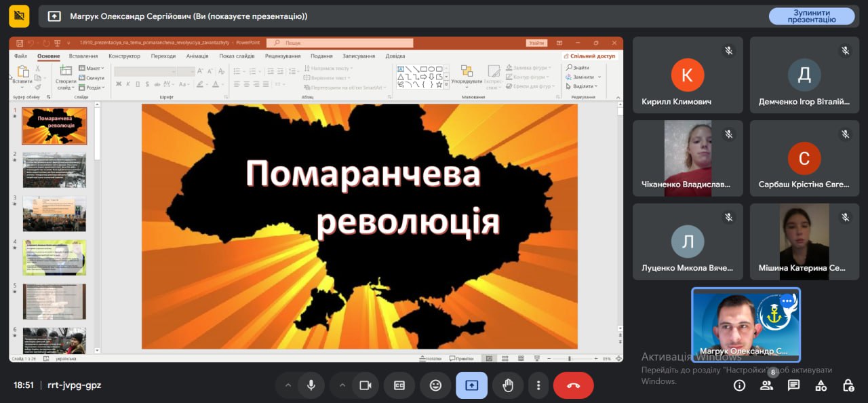Select slide 2 thumbnail in the panel
The image size is (868, 403).
coord(54,170)
